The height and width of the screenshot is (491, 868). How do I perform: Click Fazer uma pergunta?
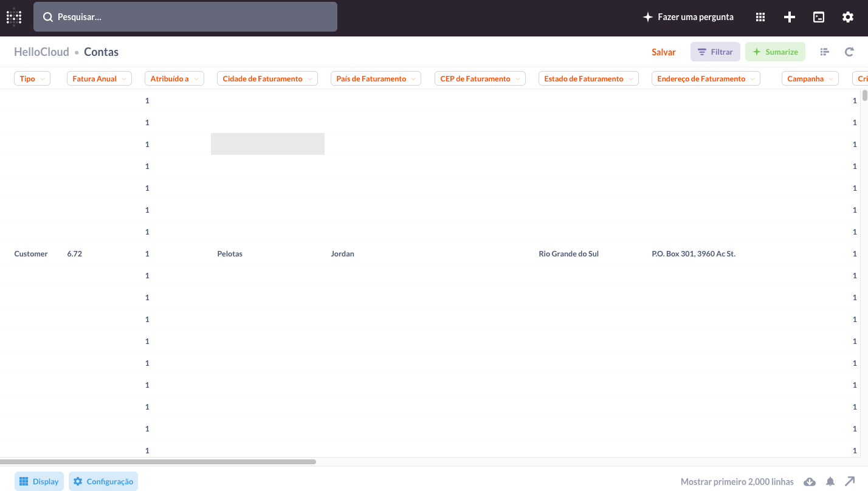pyautogui.click(x=688, y=17)
